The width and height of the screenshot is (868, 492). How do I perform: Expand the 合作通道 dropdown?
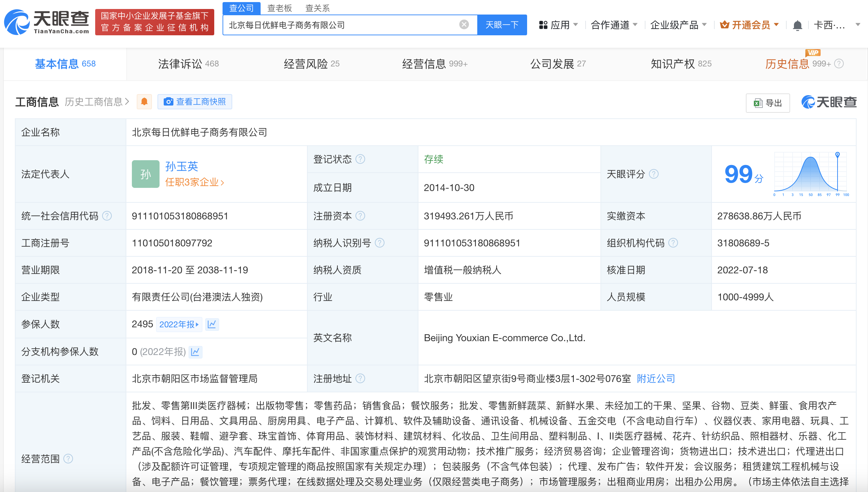point(614,25)
